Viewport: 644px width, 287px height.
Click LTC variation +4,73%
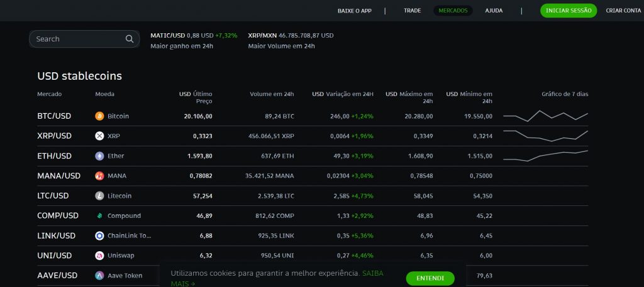pos(362,196)
